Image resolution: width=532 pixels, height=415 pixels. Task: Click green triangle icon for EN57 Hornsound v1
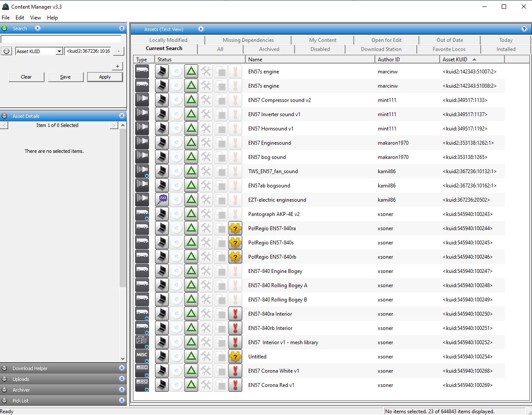[191, 129]
